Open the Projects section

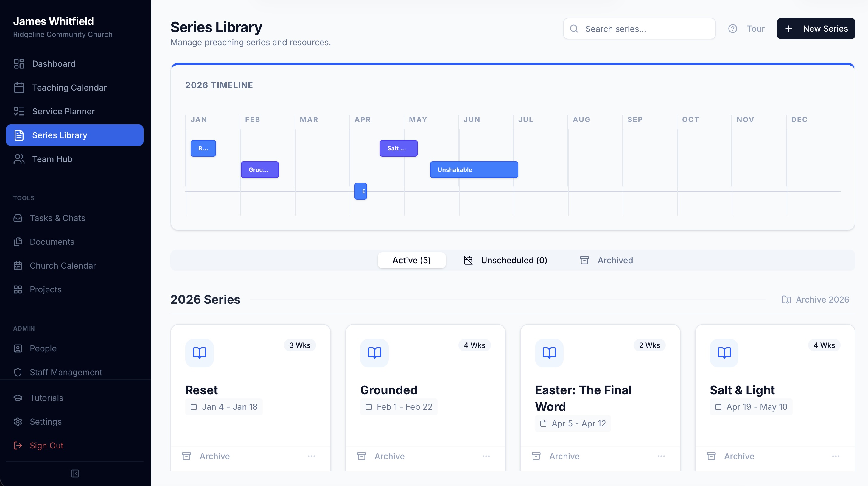tap(46, 289)
